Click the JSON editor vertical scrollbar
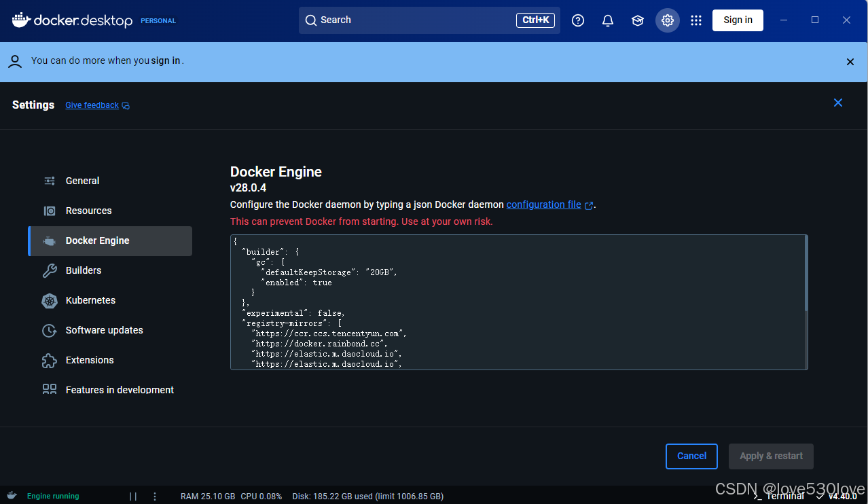 coord(806,273)
